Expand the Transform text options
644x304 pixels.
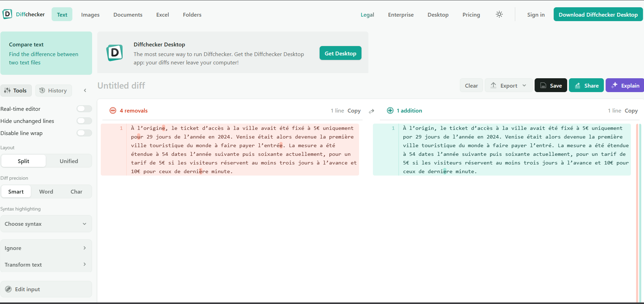coord(46,265)
